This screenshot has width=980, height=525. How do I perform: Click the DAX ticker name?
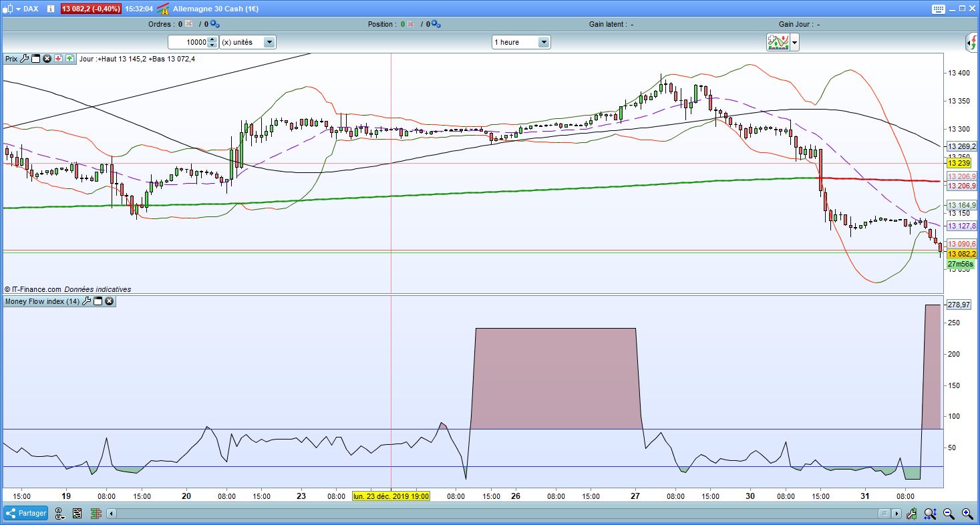click(31, 9)
